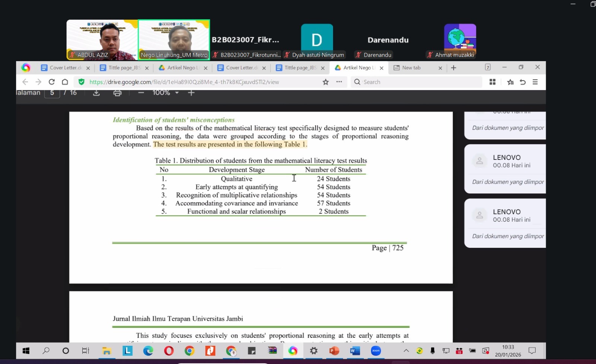Click the print icon in PDF toolbar
Image resolution: width=596 pixels, height=364 pixels.
point(117,93)
